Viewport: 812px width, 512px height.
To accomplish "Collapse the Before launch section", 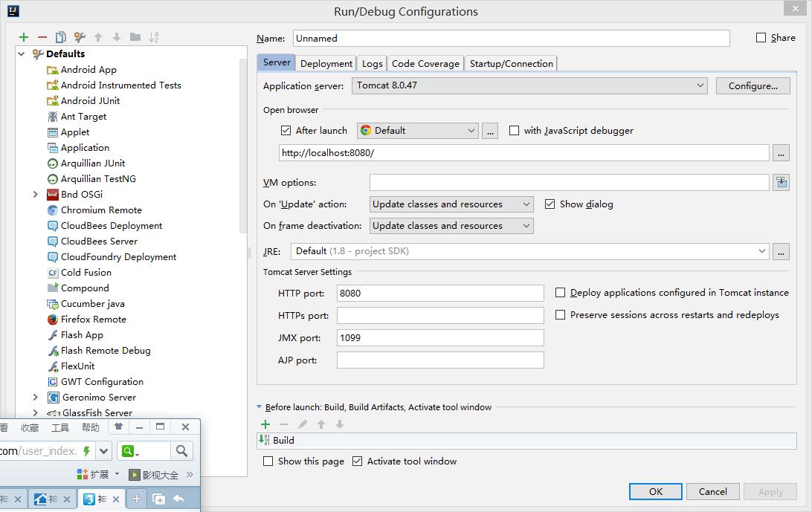I will click(x=260, y=407).
